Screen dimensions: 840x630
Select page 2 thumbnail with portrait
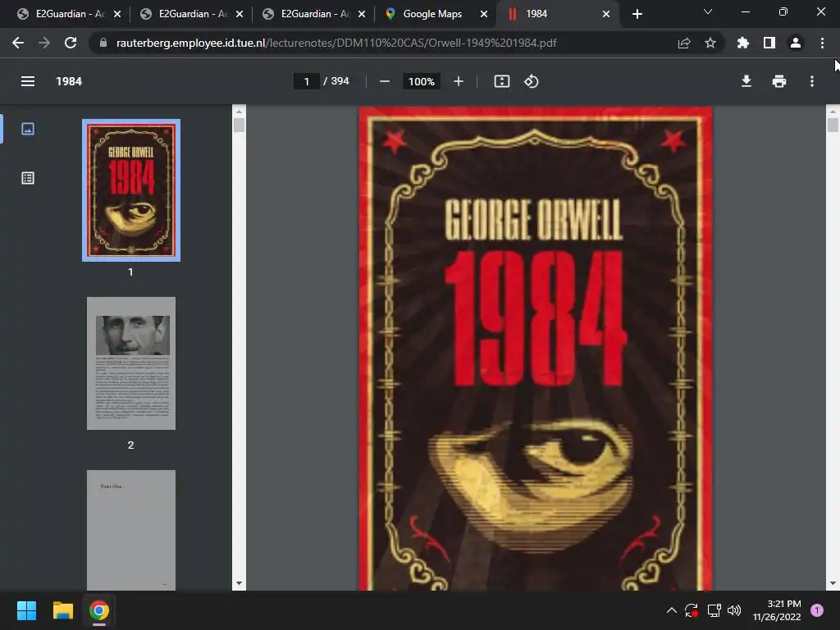(131, 363)
